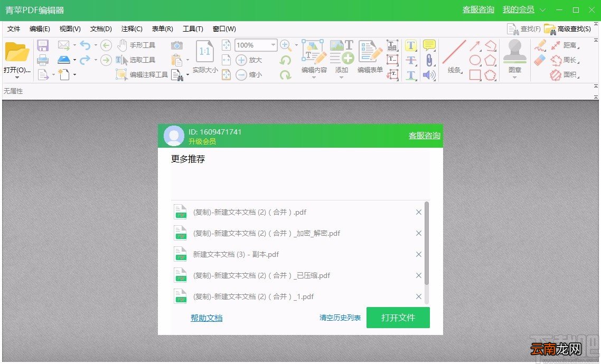Screen dimensions: 601x364
Task: Open the 文件 menu
Action: pos(14,28)
